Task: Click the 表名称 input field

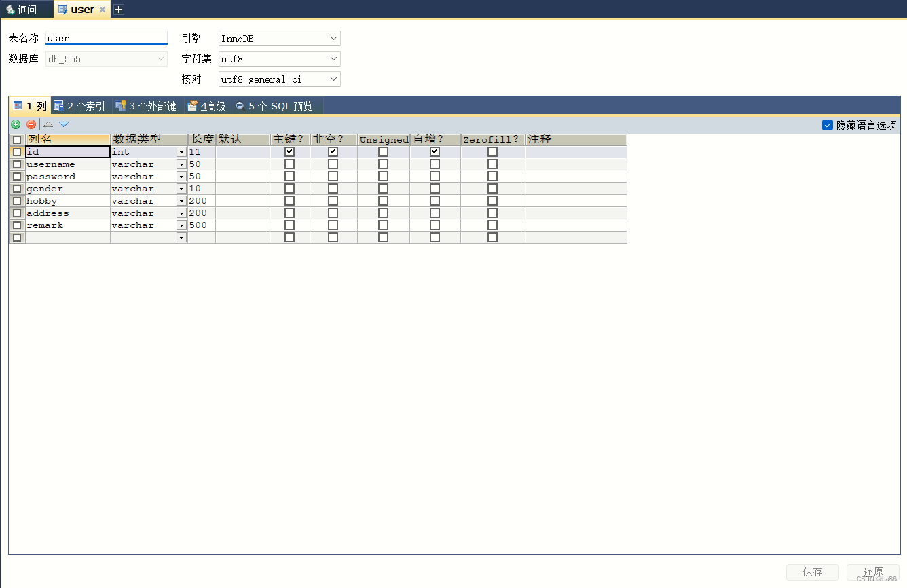Action: 106,38
